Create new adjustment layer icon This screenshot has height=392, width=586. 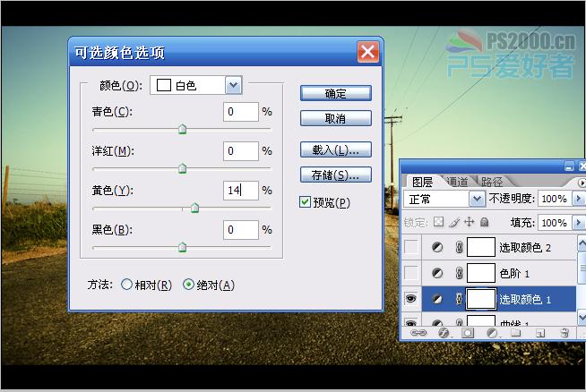click(x=492, y=333)
